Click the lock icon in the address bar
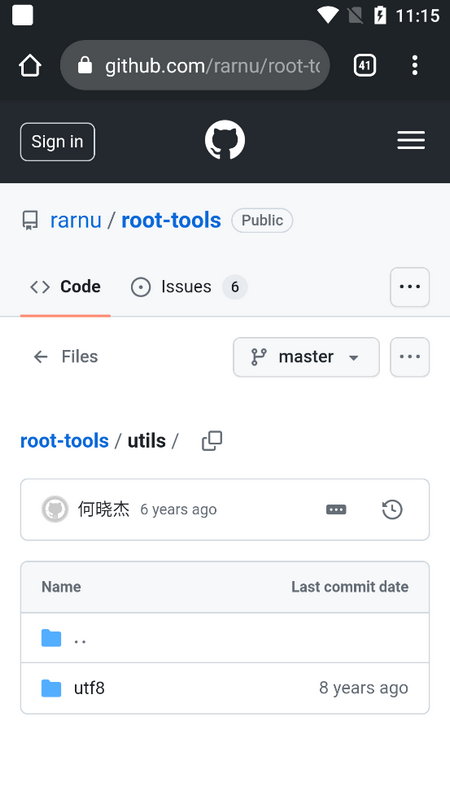 click(85, 65)
